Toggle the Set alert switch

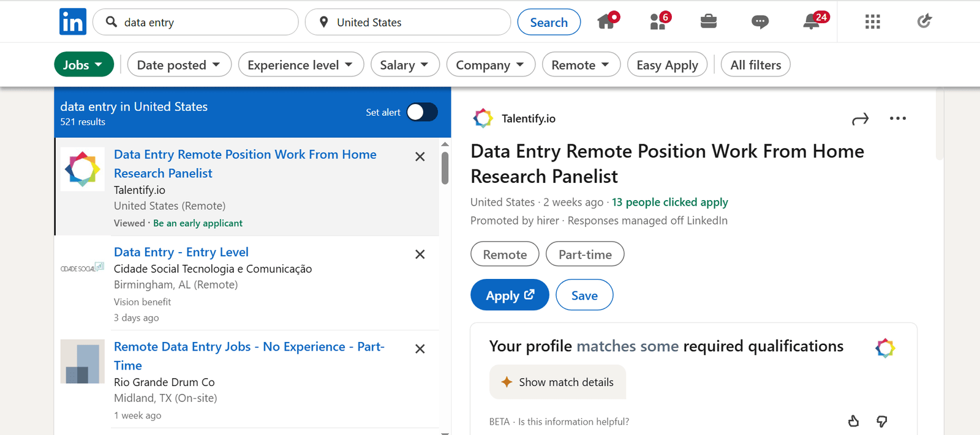pos(422,112)
